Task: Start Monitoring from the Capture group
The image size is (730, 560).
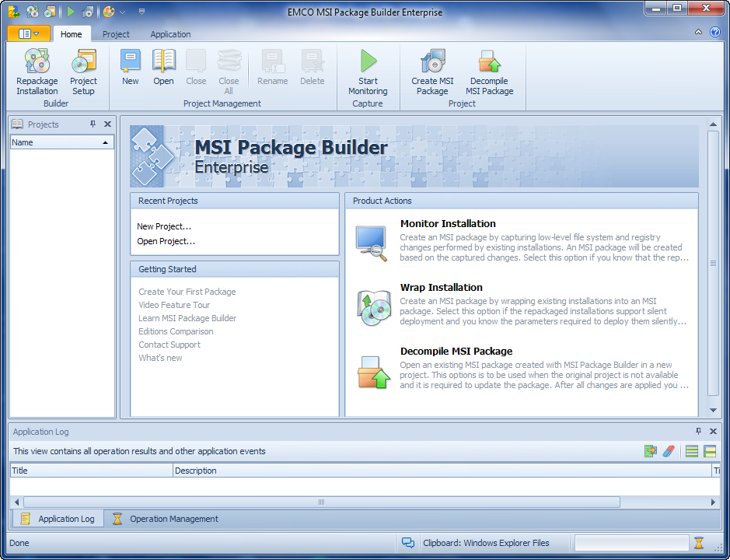Action: point(368,72)
